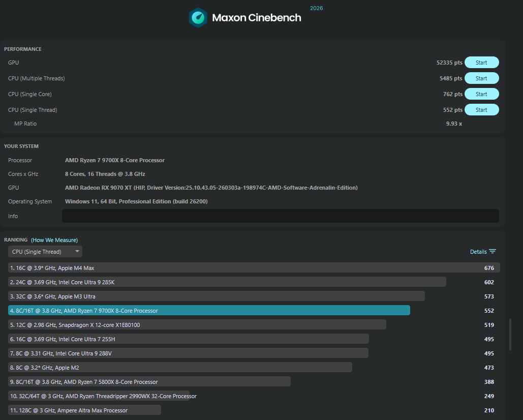Click the Details label text
523x420 pixels.
click(478, 252)
